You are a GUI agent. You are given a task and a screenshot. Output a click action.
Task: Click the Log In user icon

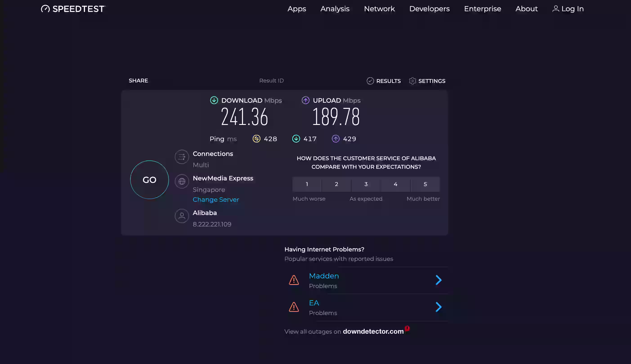tap(556, 9)
